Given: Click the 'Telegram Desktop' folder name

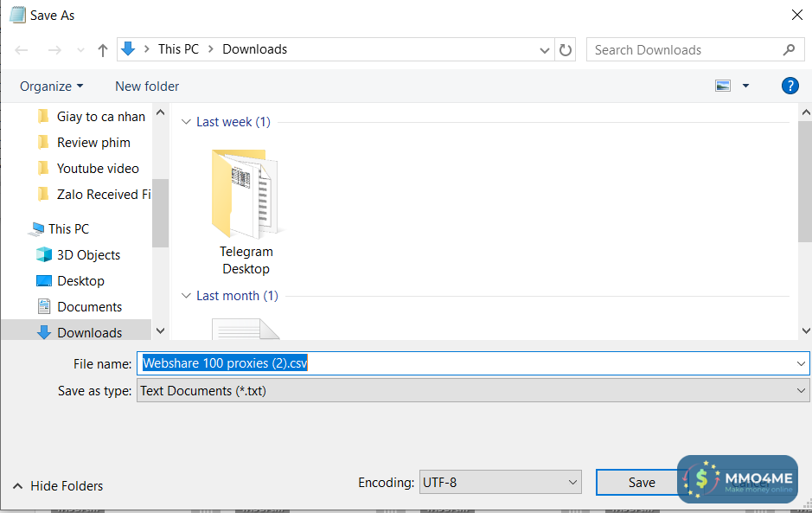Looking at the screenshot, I should [246, 260].
